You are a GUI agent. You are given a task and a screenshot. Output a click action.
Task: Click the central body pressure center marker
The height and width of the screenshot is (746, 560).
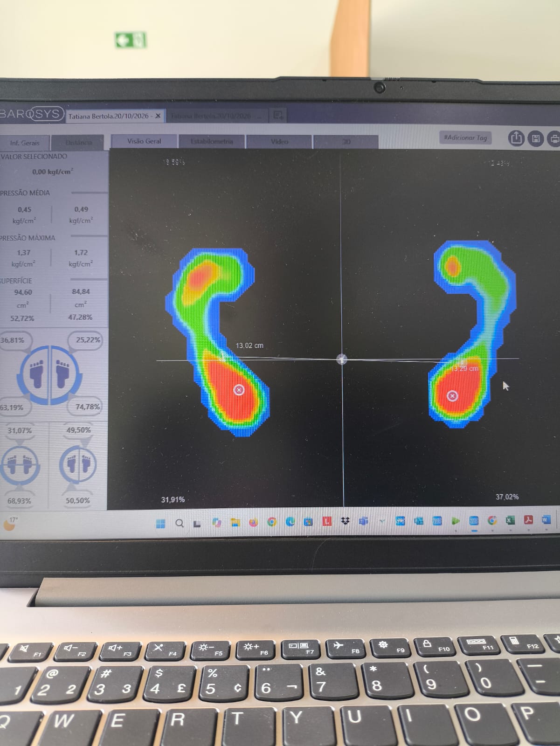point(342,359)
